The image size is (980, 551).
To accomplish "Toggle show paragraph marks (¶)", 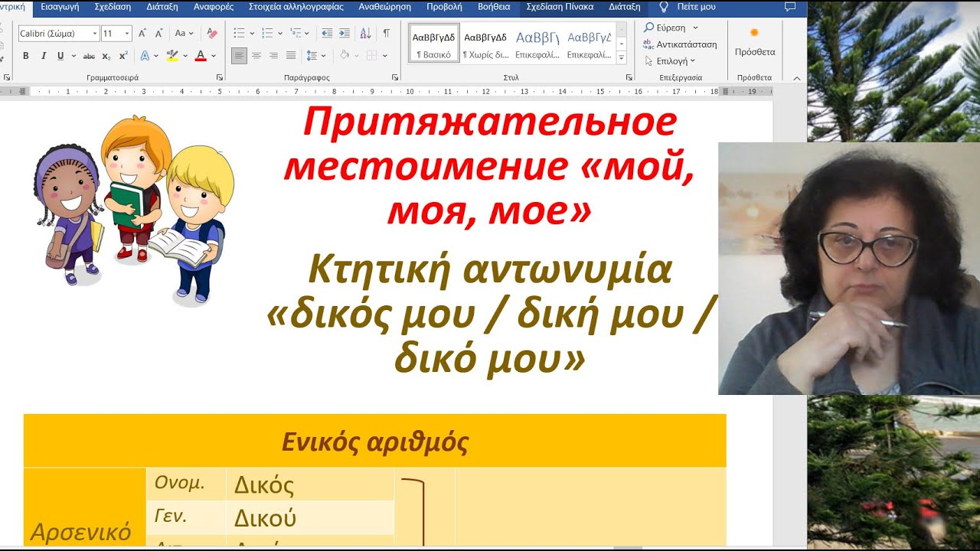I will (387, 34).
